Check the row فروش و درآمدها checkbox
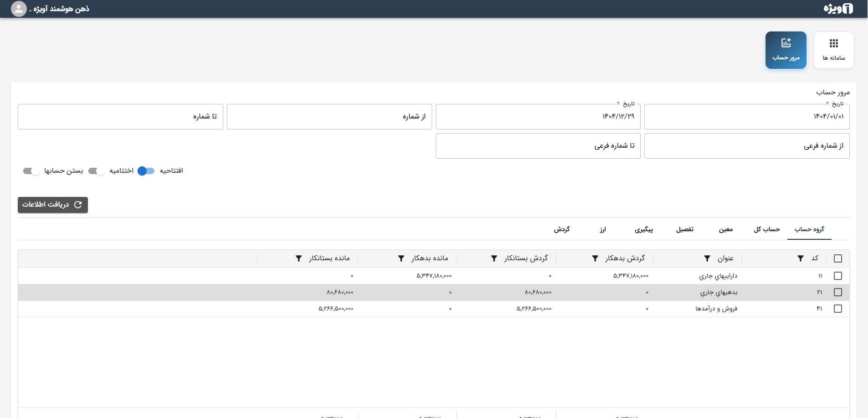 (x=837, y=309)
